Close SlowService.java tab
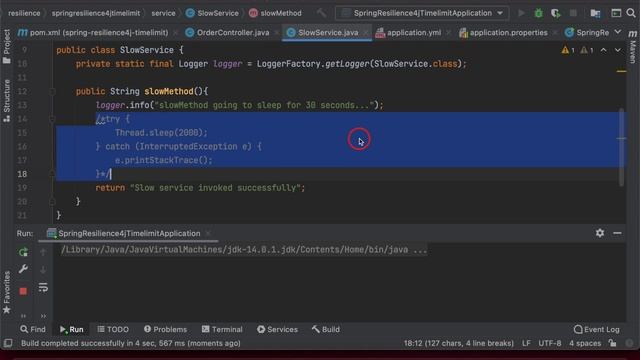The width and height of the screenshot is (640, 360). pyautogui.click(x=366, y=33)
